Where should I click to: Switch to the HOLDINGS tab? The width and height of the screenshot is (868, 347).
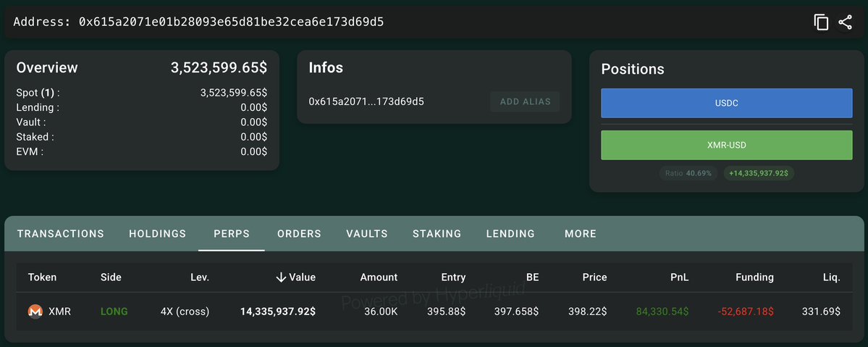point(158,233)
